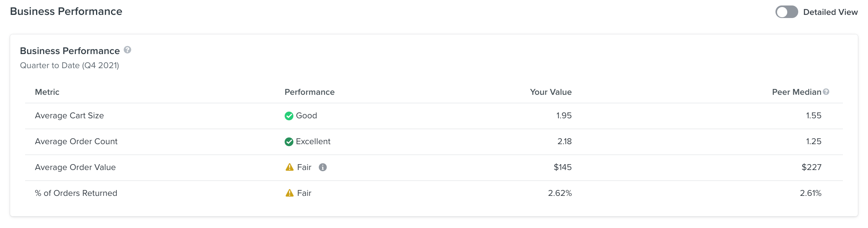Select the % of Orders Returned metric
Image resolution: width=868 pixels, height=228 pixels.
76,193
